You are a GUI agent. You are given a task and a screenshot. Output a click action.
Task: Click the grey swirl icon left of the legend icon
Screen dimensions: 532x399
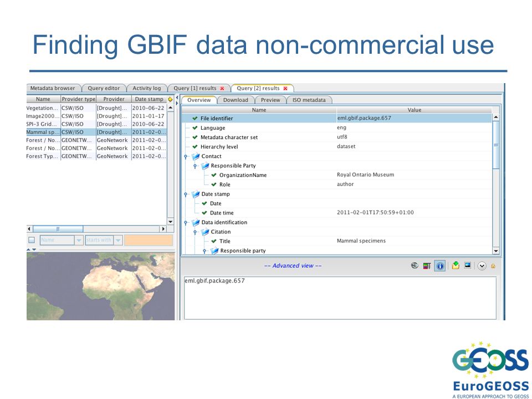(x=415, y=265)
